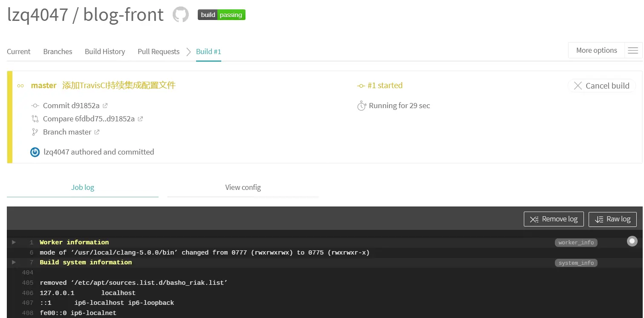Screen dimensions: 644x318
Task: Switch to the View config tab
Action: pyautogui.click(x=243, y=187)
